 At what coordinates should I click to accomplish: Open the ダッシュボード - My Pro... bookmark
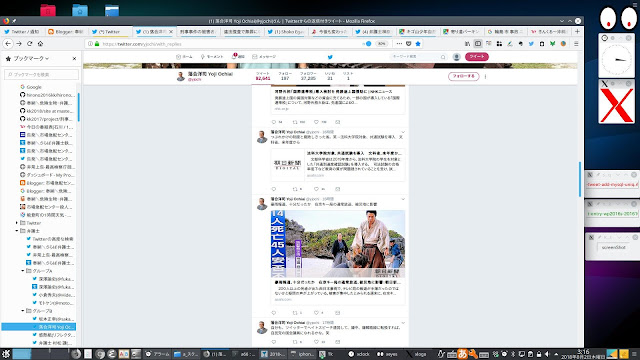(47, 175)
